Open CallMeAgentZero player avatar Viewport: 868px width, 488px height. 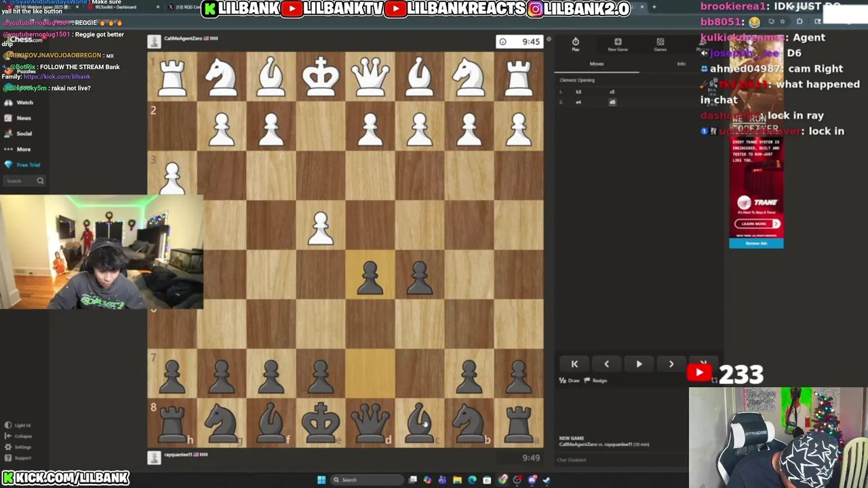[x=154, y=42]
